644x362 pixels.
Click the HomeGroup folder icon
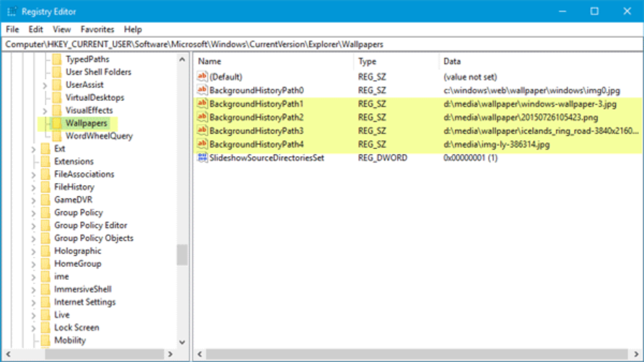click(45, 264)
